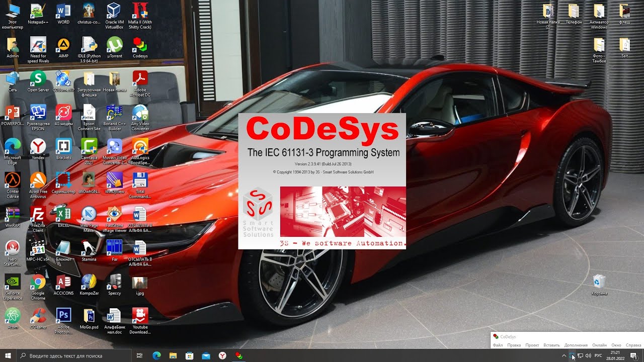Open Дополнения menu in CoDeSys window
Screen dimensions: 644x362
pos(576,345)
